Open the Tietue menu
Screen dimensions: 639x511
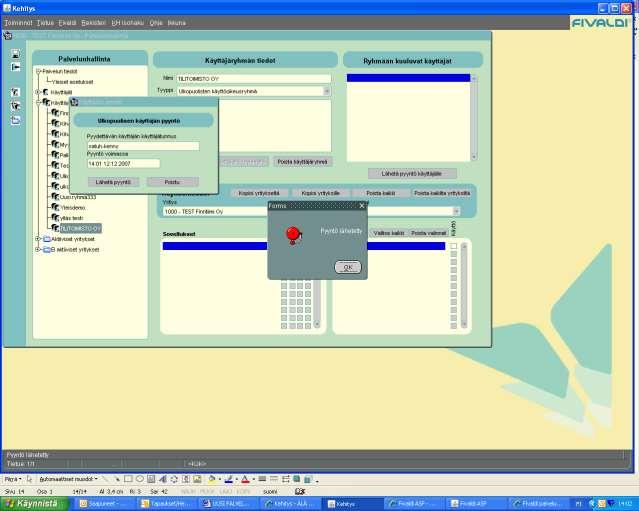(x=45, y=23)
